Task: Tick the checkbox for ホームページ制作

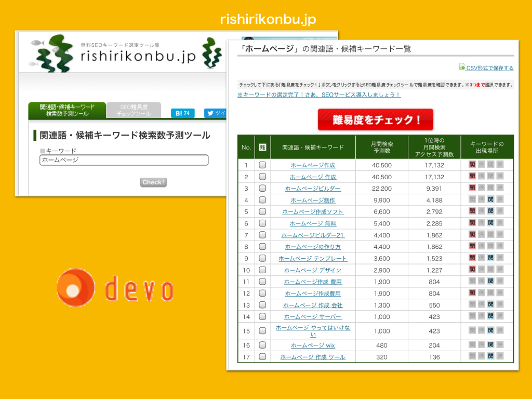Action: click(262, 200)
